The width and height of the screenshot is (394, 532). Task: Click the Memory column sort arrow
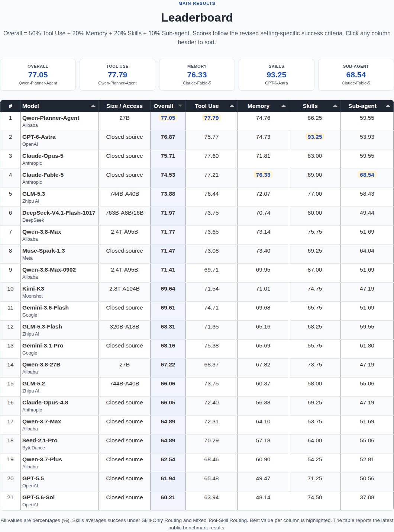click(x=284, y=106)
